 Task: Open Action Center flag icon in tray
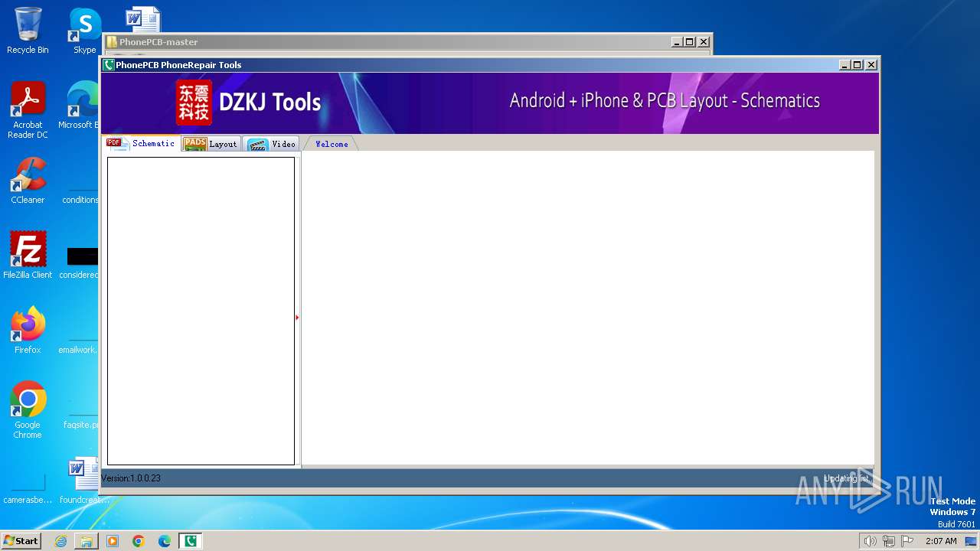(907, 541)
